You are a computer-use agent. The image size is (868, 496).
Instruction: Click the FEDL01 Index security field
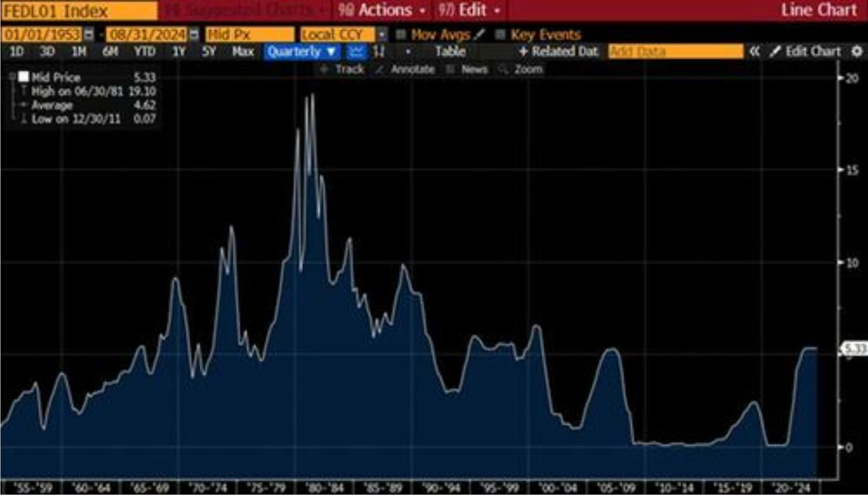pos(79,10)
